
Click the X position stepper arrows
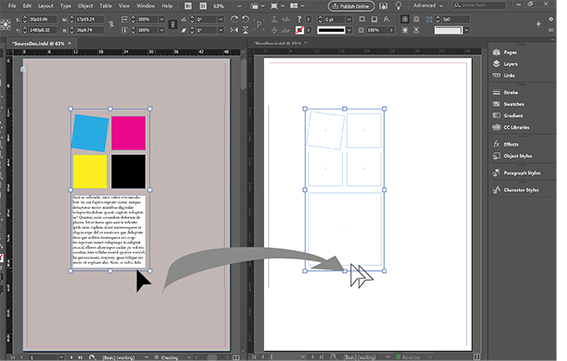(x=25, y=19)
